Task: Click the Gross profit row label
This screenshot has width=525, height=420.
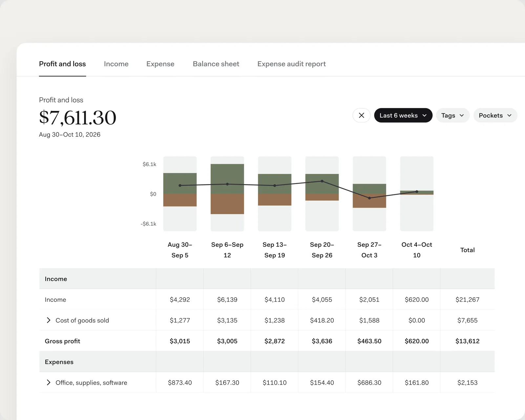Action: pyautogui.click(x=62, y=341)
